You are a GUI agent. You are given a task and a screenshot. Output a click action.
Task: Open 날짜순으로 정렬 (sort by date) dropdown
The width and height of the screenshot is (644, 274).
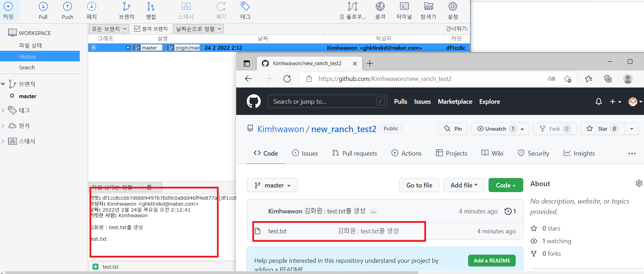coord(198,29)
